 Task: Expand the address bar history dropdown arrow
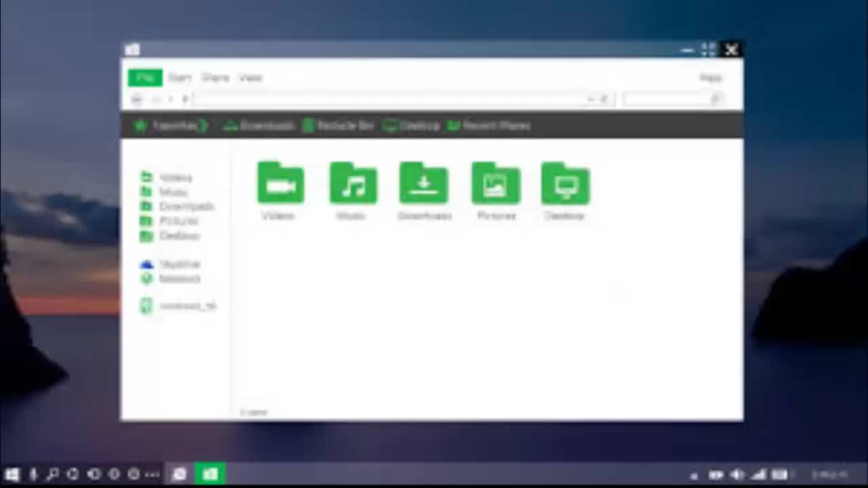click(x=591, y=100)
